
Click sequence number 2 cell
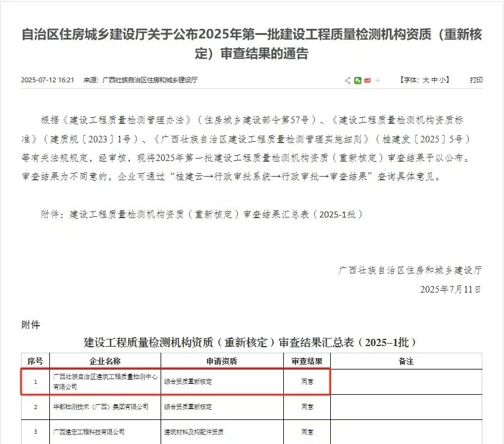point(35,407)
